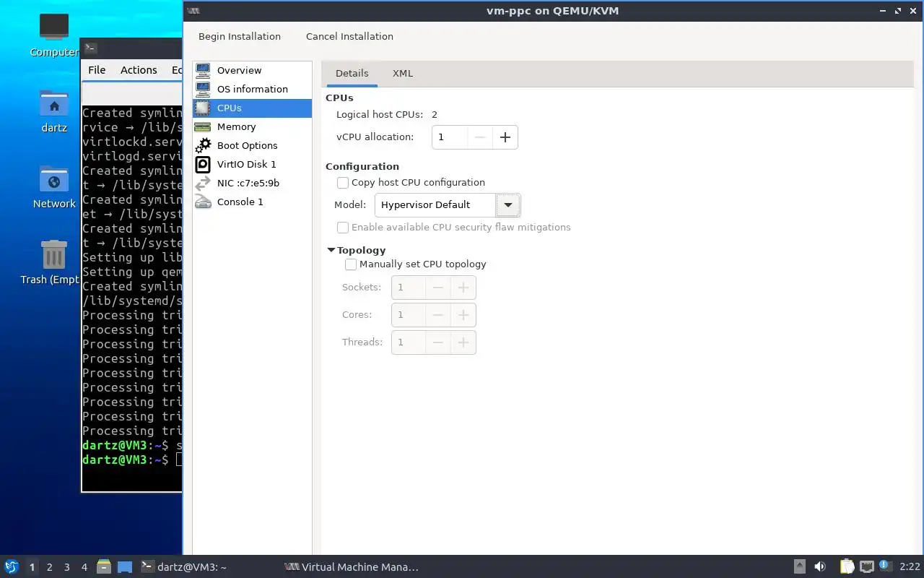Click the network status tray icon
Image resolution: width=924 pixels, height=578 pixels.
(867, 566)
